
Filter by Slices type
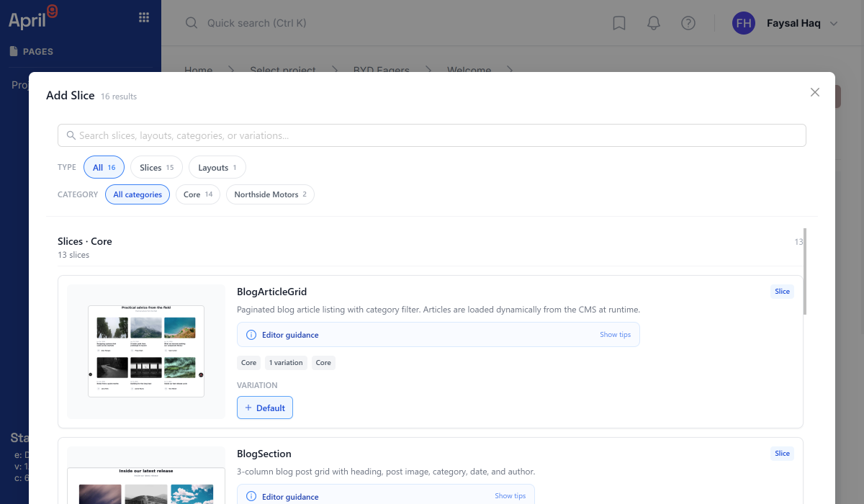156,168
